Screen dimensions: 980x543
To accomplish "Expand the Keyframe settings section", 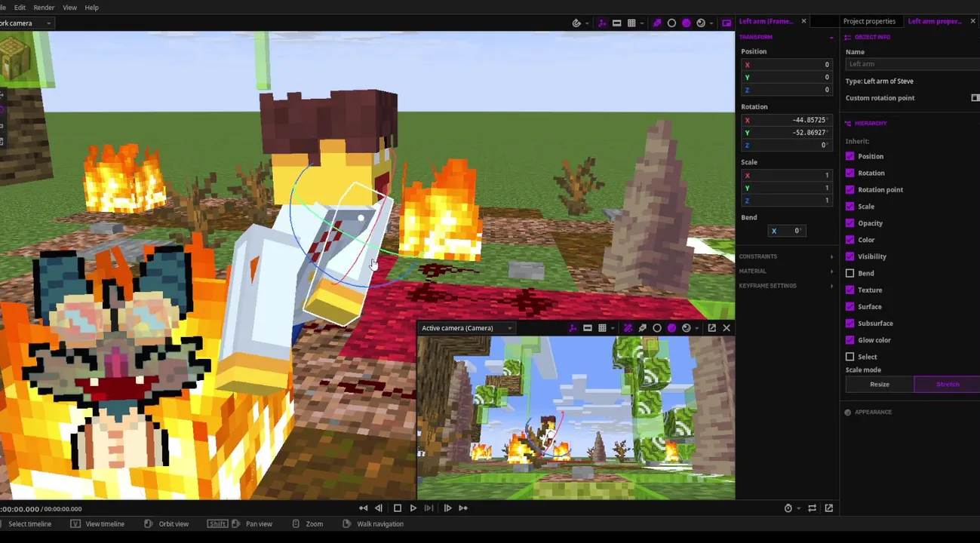I will [x=787, y=286].
